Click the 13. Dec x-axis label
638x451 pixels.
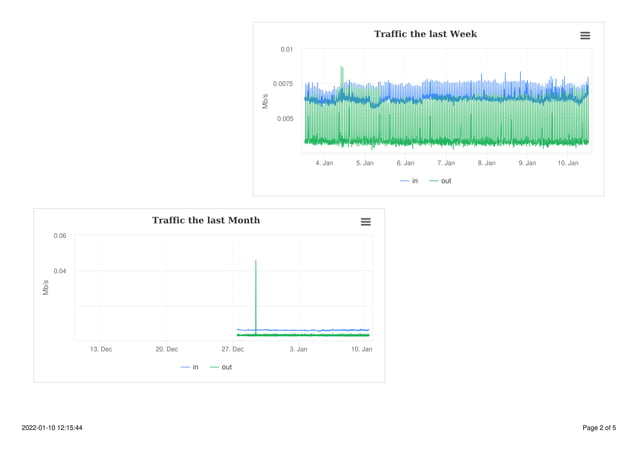pos(101,349)
